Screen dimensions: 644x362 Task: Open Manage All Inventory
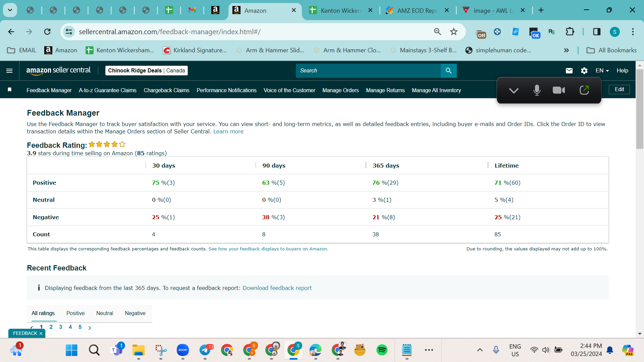[436, 90]
